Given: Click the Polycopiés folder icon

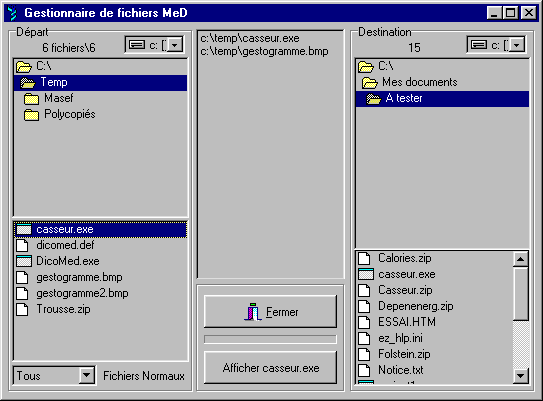Looking at the screenshot, I should [32, 115].
